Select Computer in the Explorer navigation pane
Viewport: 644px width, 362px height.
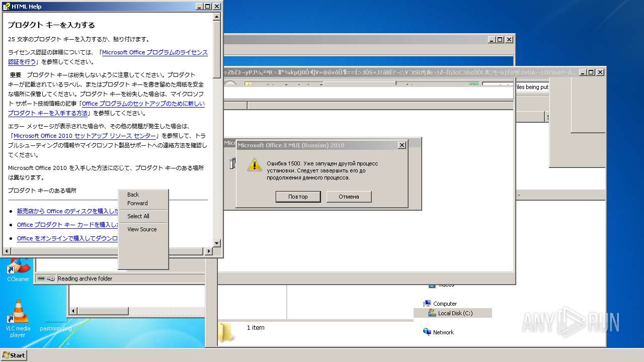445,304
